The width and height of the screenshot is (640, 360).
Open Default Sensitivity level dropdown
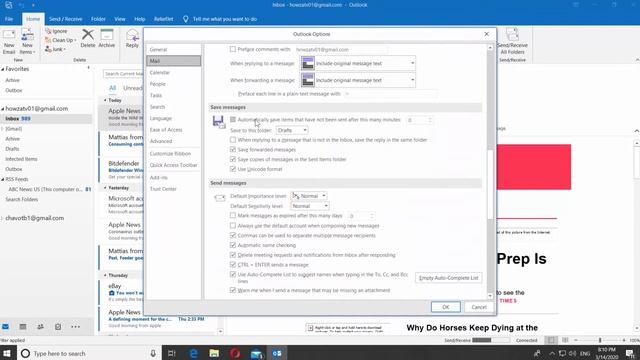(310, 206)
